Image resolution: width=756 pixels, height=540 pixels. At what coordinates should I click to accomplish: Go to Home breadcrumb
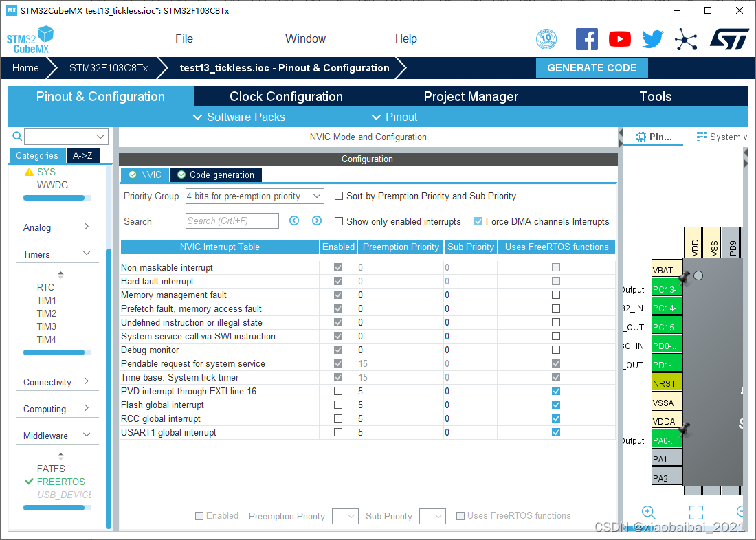pyautogui.click(x=25, y=68)
